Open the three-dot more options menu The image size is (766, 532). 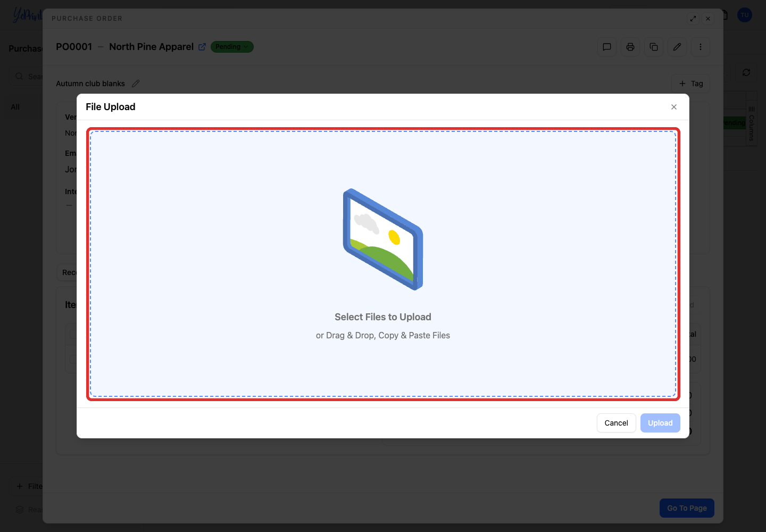click(x=700, y=47)
